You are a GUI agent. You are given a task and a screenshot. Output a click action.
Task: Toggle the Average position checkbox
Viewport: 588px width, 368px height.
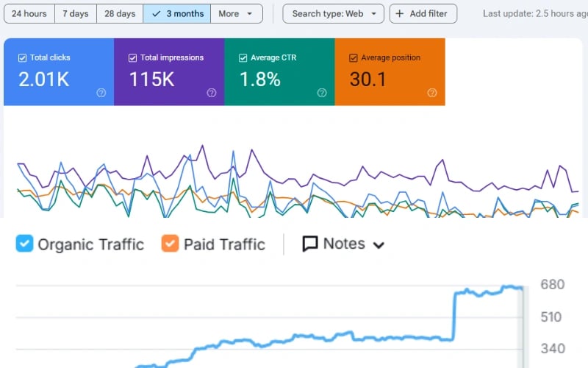[354, 58]
